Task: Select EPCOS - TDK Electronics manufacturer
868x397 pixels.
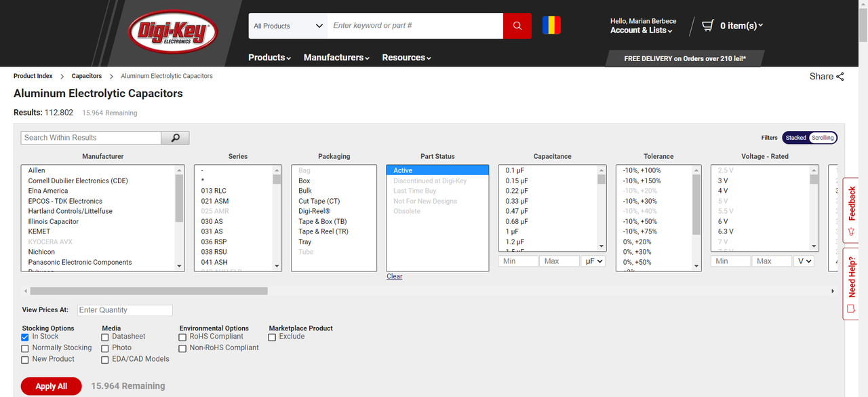Action: (x=98, y=201)
